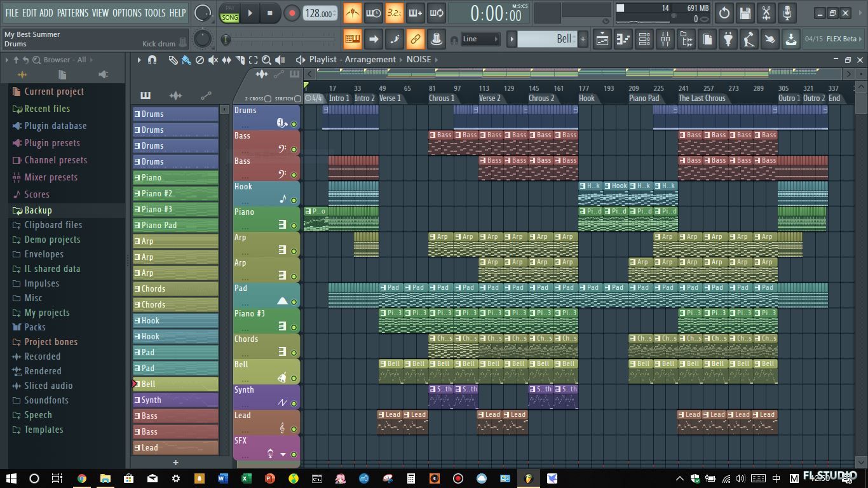This screenshot has height=488, width=868.
Task: Open the Piano roll view button
Action: pos(623,39)
